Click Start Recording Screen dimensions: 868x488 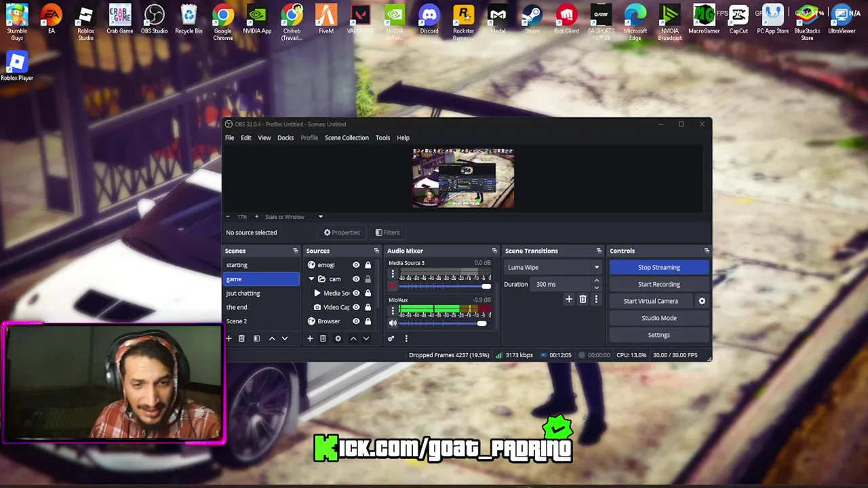659,284
